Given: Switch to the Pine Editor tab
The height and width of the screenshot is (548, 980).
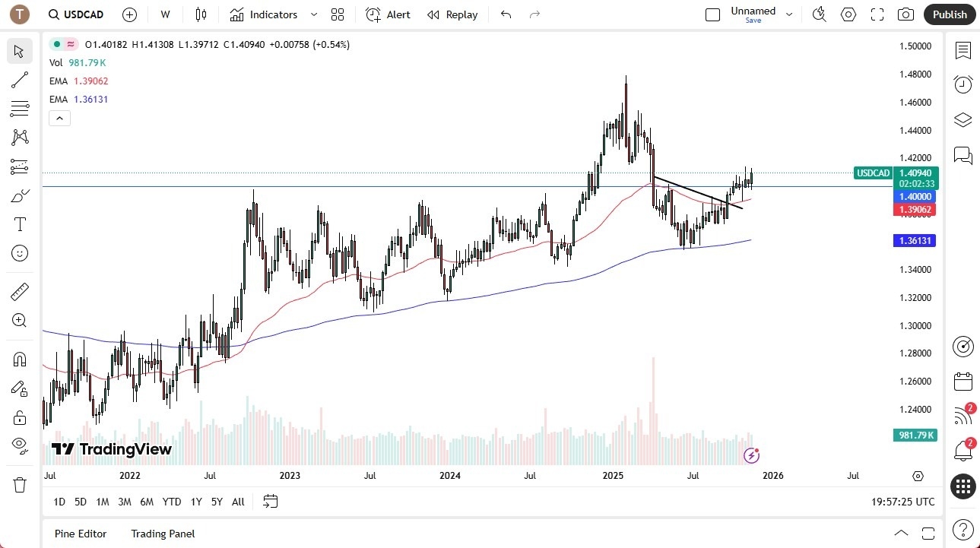Looking at the screenshot, I should (x=80, y=534).
